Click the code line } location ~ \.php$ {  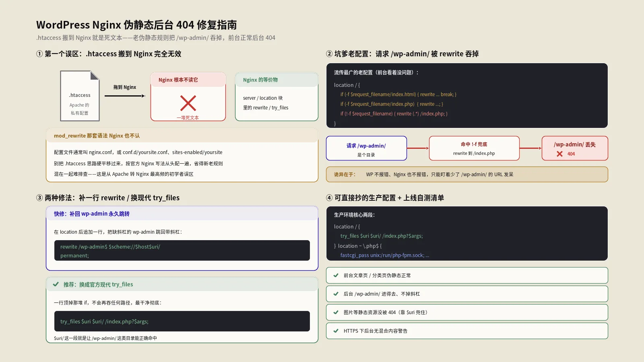(x=358, y=246)
